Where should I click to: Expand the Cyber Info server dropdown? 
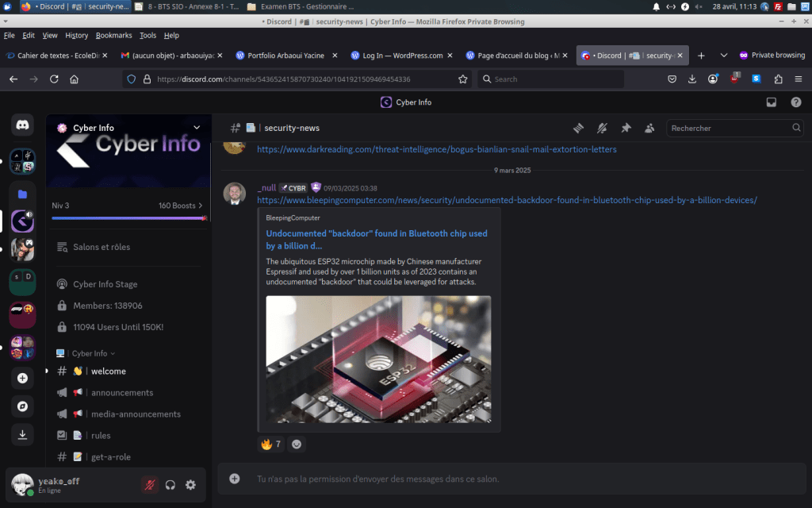click(x=197, y=128)
